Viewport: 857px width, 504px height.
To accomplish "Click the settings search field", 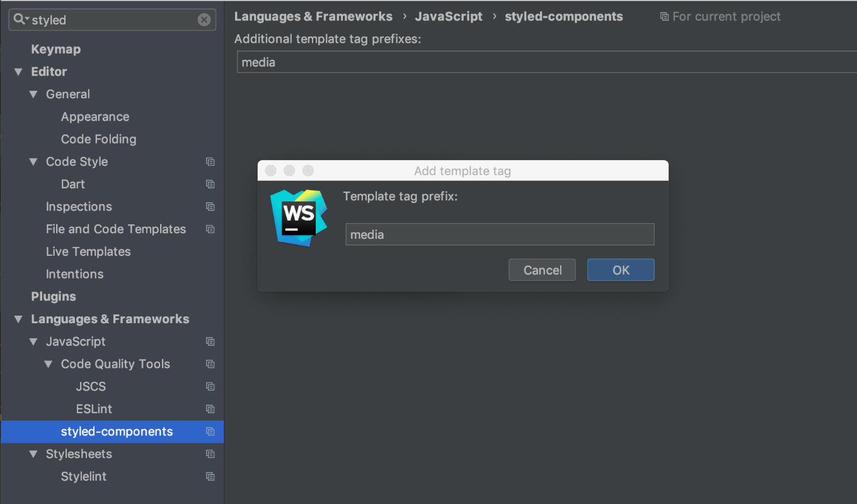I will point(112,20).
